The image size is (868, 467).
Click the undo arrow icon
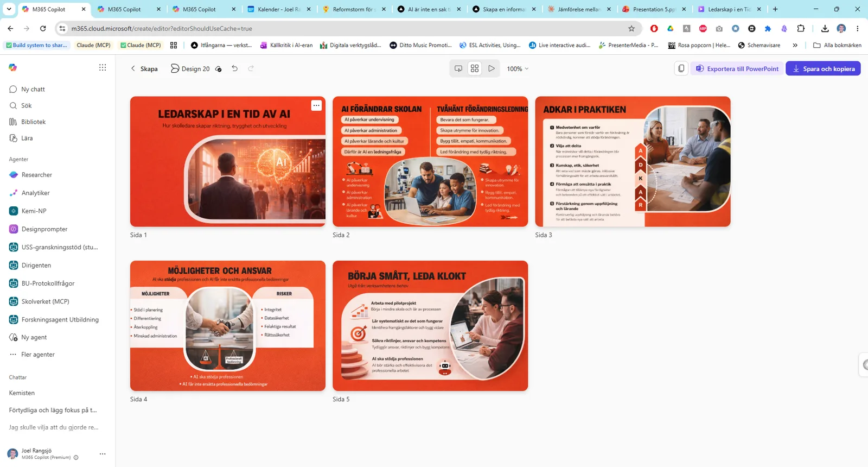234,68
